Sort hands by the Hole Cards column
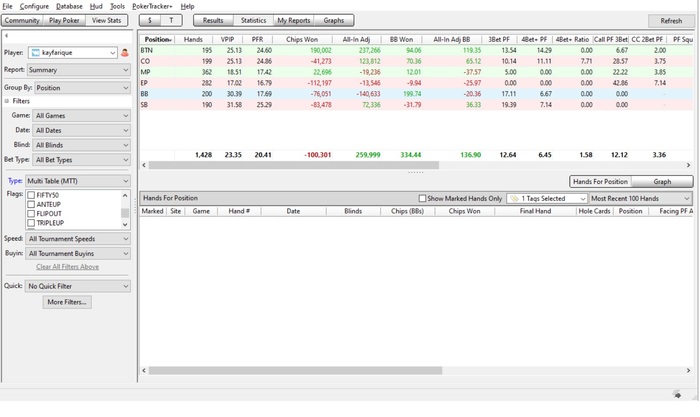700x417 pixels. 594,211
